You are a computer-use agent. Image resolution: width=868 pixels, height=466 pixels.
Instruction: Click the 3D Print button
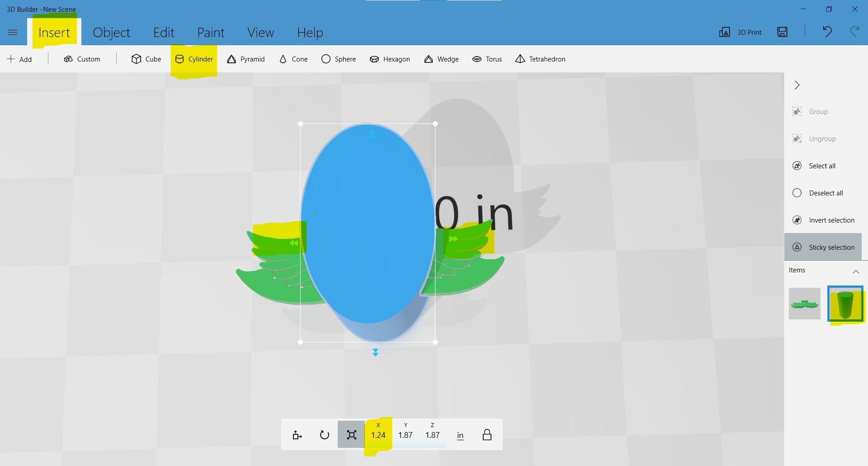[x=740, y=32]
